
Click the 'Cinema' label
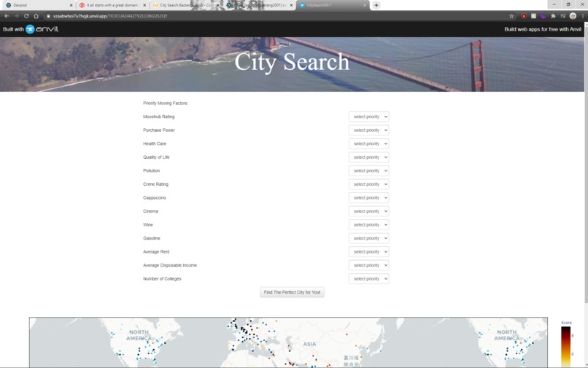150,211
